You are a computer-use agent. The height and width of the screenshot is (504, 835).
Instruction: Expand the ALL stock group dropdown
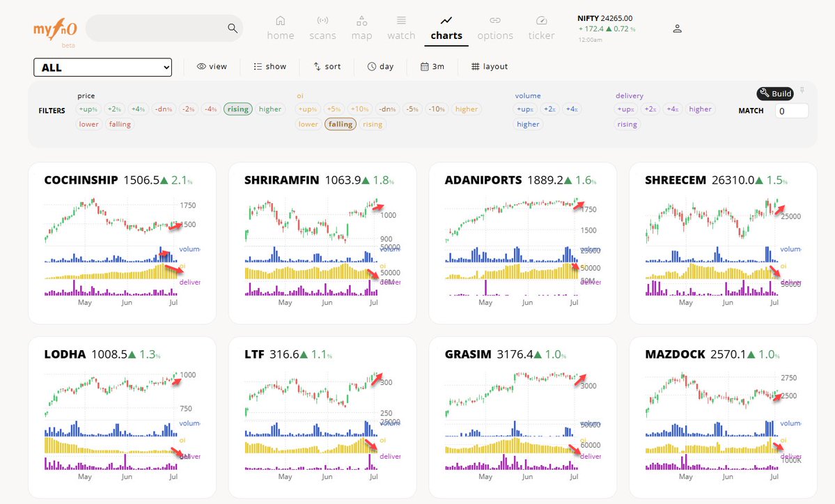[x=103, y=68]
